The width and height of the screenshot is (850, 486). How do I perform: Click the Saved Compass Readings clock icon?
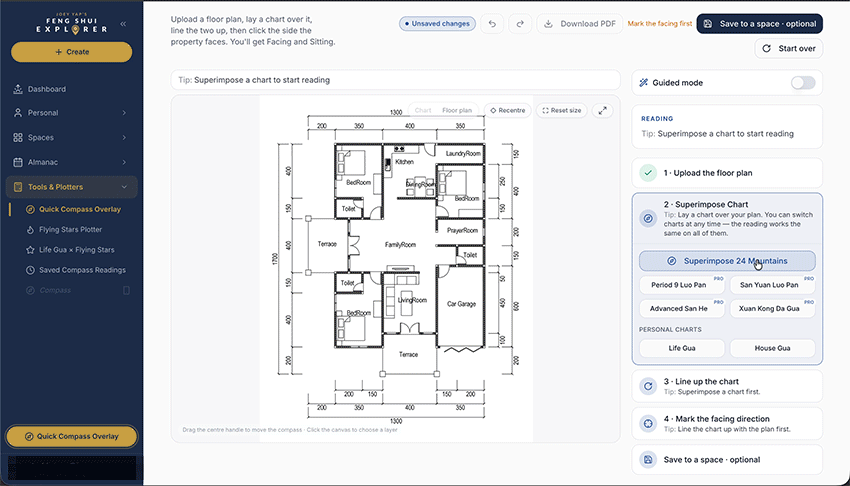pyautogui.click(x=30, y=270)
